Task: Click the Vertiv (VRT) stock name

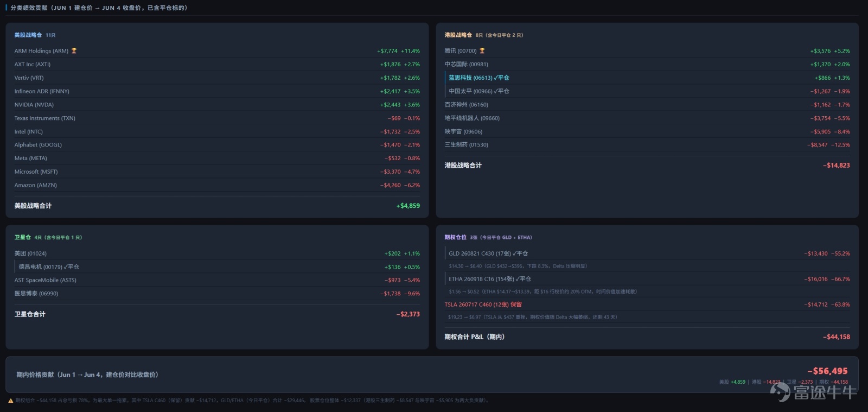Action: (x=29, y=78)
